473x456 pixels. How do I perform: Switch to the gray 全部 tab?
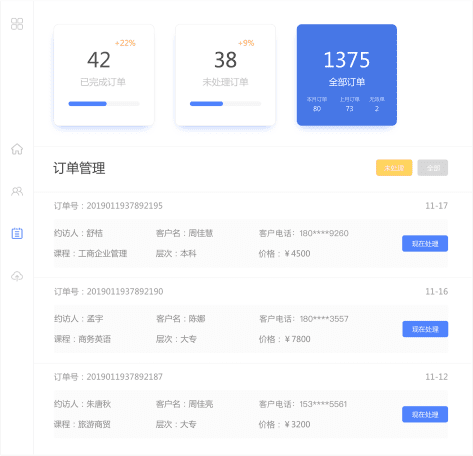(433, 168)
